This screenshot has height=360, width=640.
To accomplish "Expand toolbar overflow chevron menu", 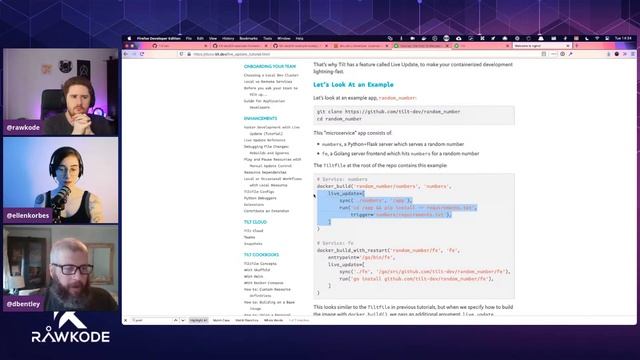I will pos(625,54).
